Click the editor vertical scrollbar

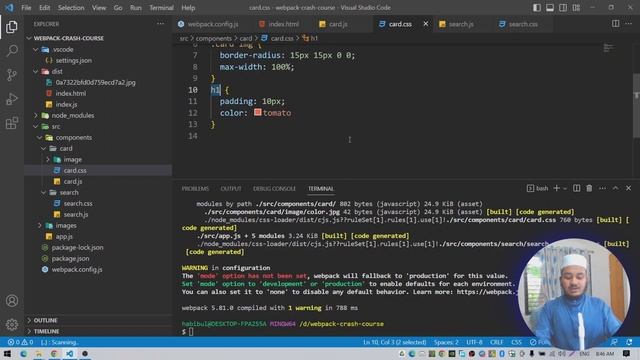(x=636, y=105)
